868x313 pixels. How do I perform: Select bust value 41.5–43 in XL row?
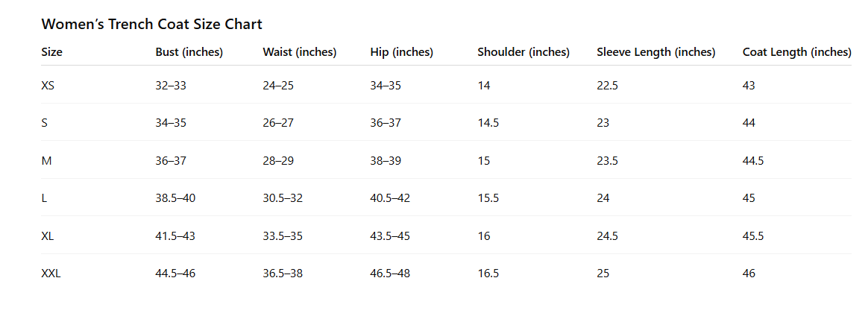click(175, 236)
